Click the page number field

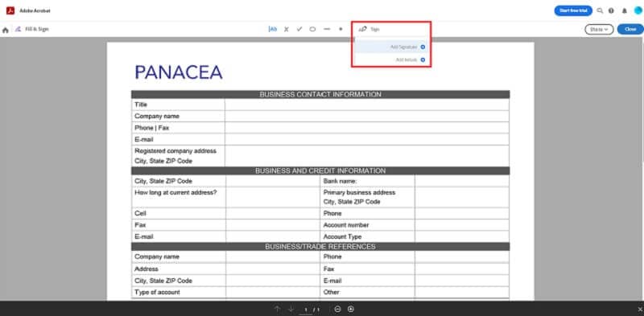pos(306,310)
